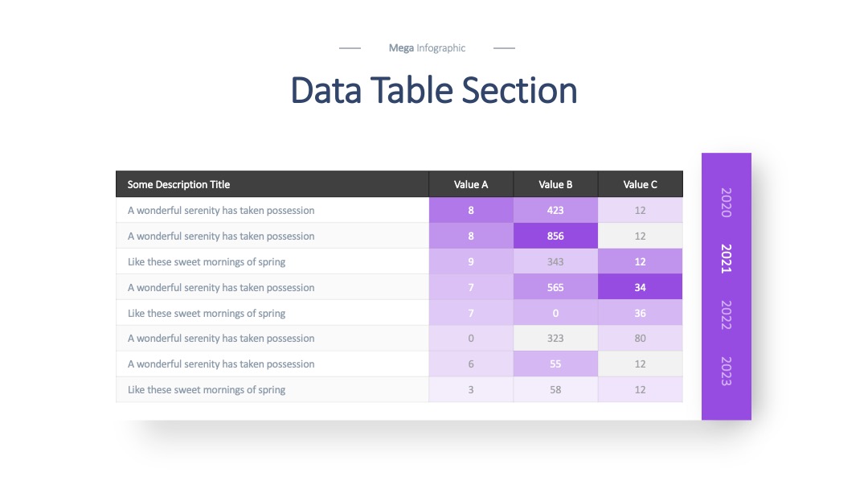The height and width of the screenshot is (489, 868).
Task: Click the Mega Infographic subtitle text
Action: (427, 48)
